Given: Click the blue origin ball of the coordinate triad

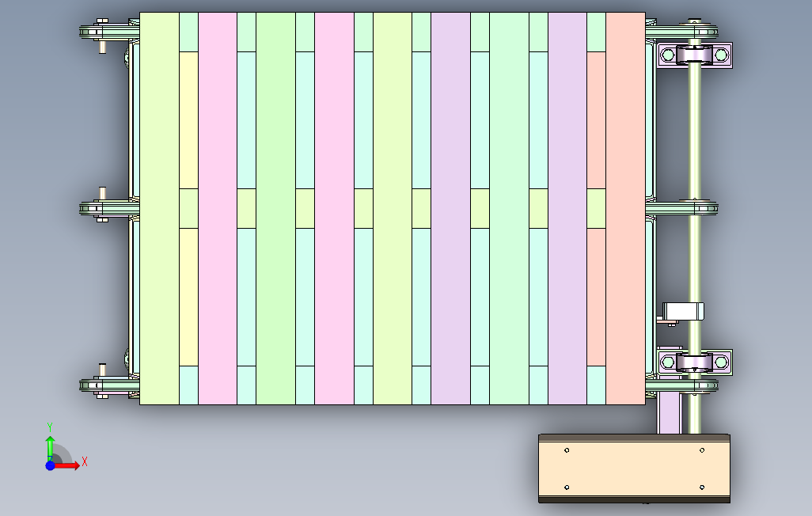Looking at the screenshot, I should click(x=50, y=466).
